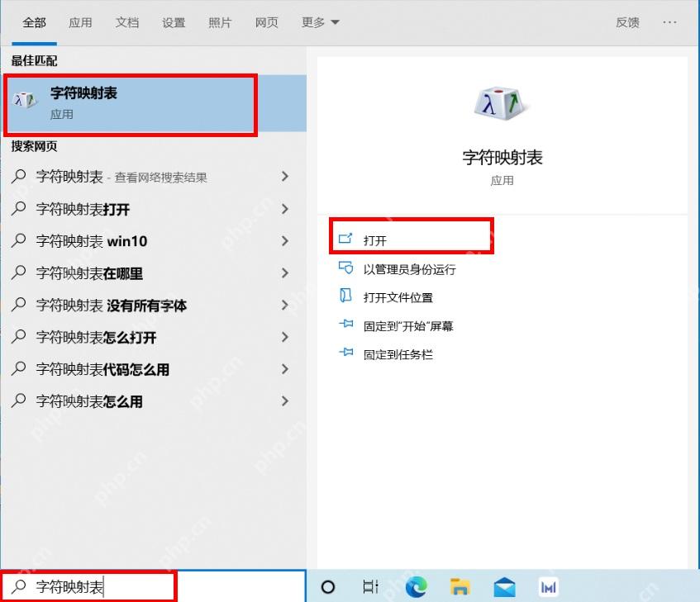Click the 反馈 feedback button
This screenshot has width=700, height=602.
pos(627,22)
